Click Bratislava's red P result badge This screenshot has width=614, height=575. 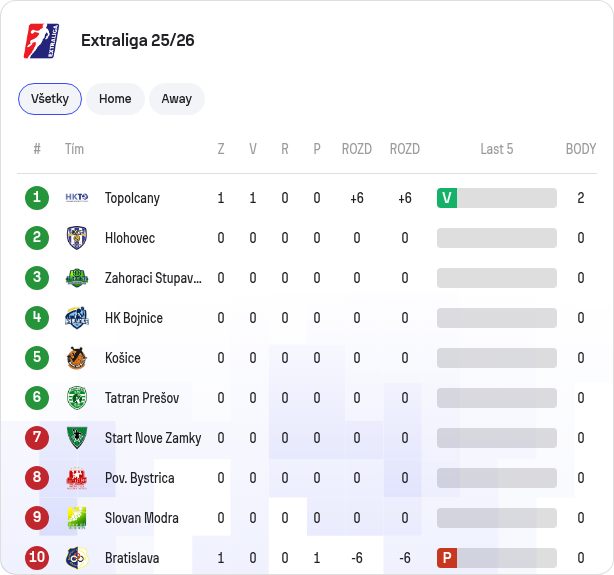tap(447, 558)
